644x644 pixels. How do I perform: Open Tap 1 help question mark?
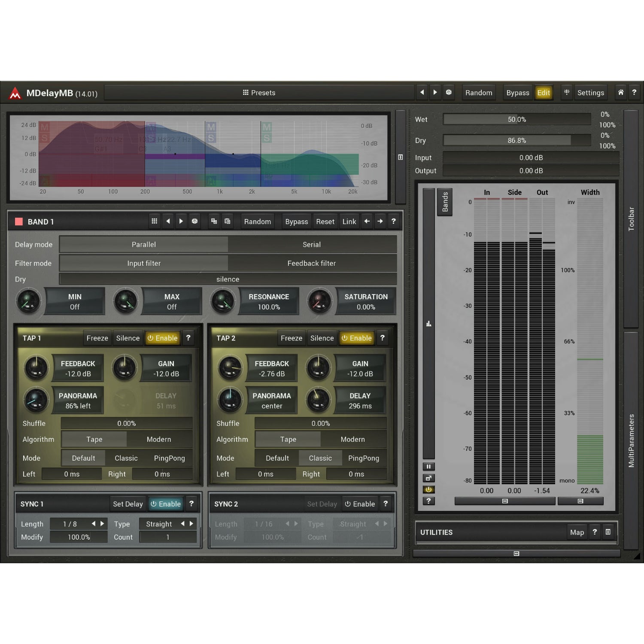[x=188, y=338]
